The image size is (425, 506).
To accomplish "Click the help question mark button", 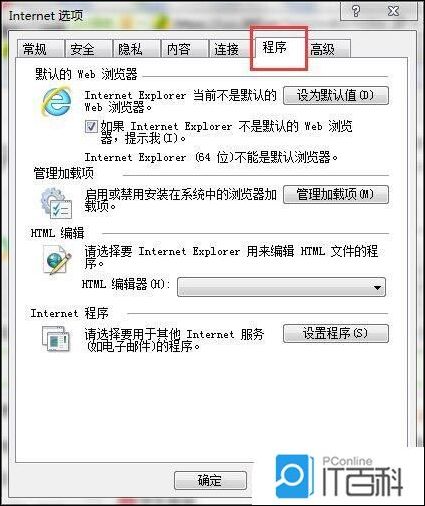I will click(x=356, y=11).
